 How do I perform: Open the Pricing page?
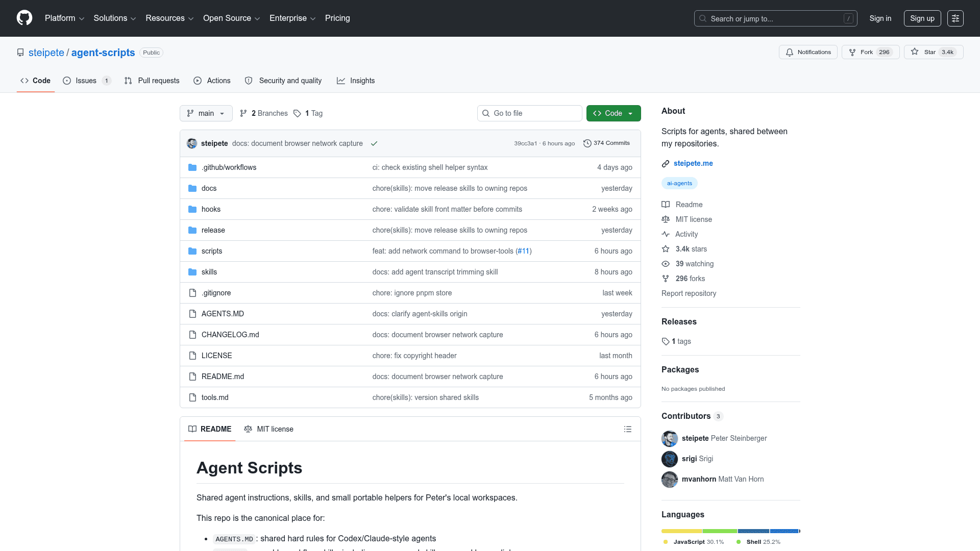point(337,18)
